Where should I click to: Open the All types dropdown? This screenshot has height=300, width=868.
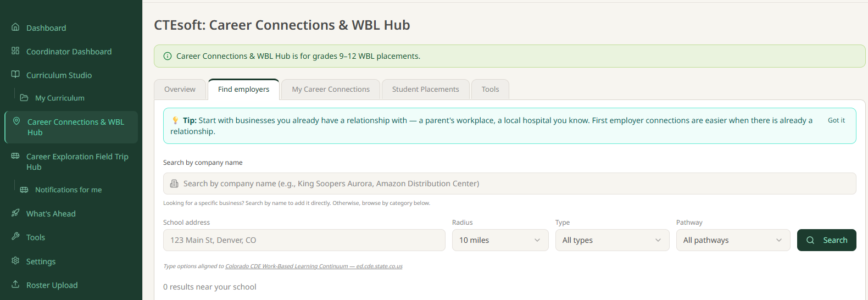612,240
